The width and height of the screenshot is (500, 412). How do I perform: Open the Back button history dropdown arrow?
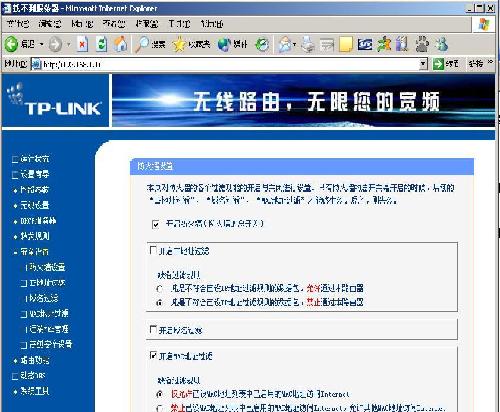click(42, 44)
